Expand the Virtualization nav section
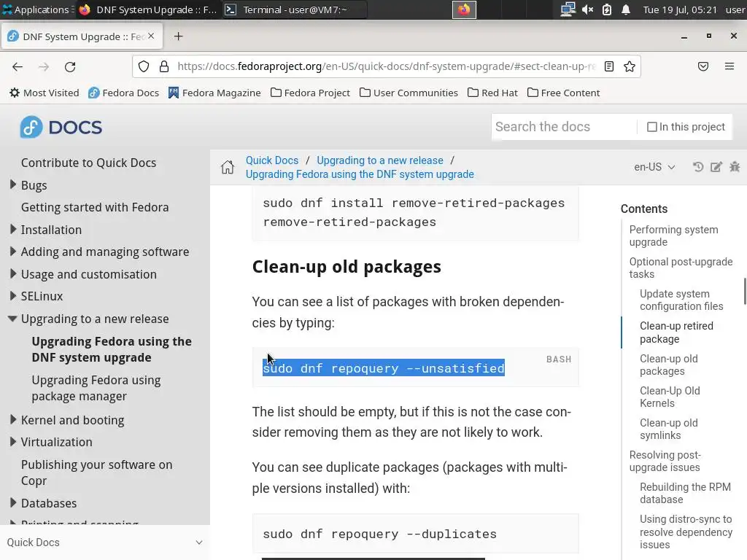 13,441
